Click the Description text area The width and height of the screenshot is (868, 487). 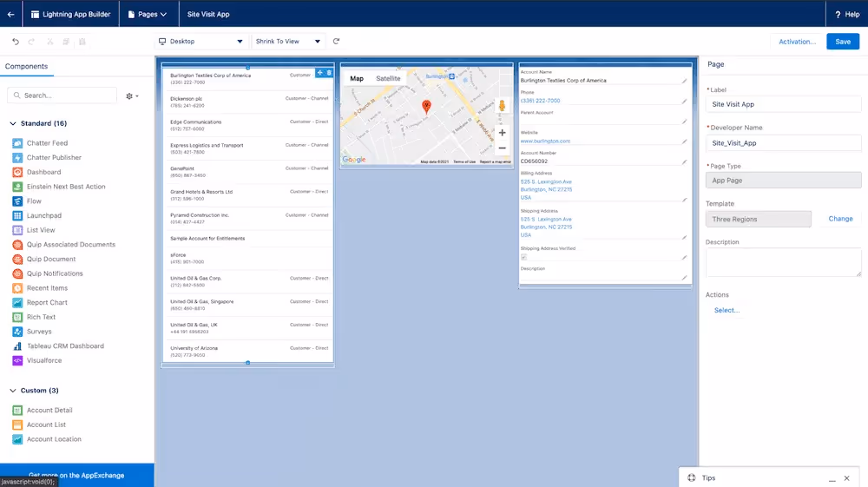coord(783,262)
